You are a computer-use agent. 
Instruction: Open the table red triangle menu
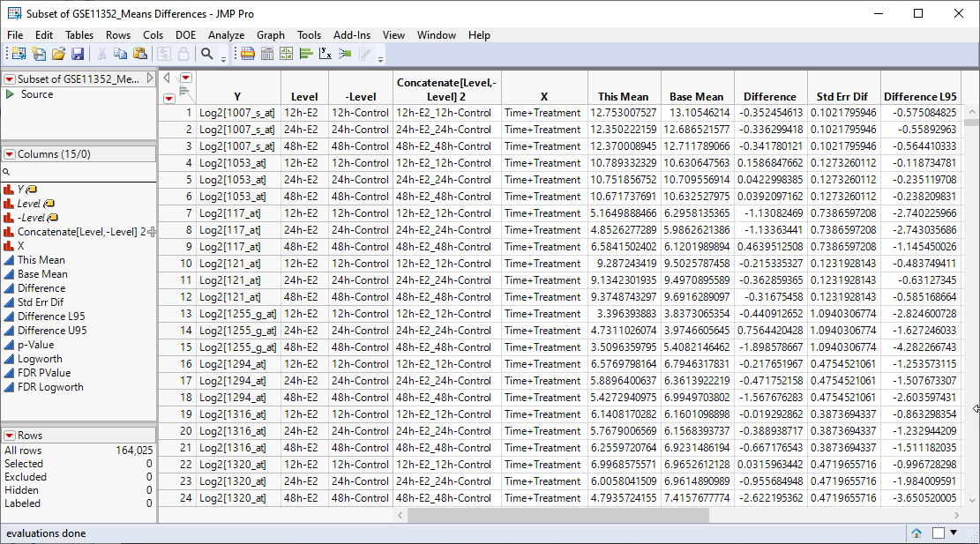pyautogui.click(x=9, y=79)
